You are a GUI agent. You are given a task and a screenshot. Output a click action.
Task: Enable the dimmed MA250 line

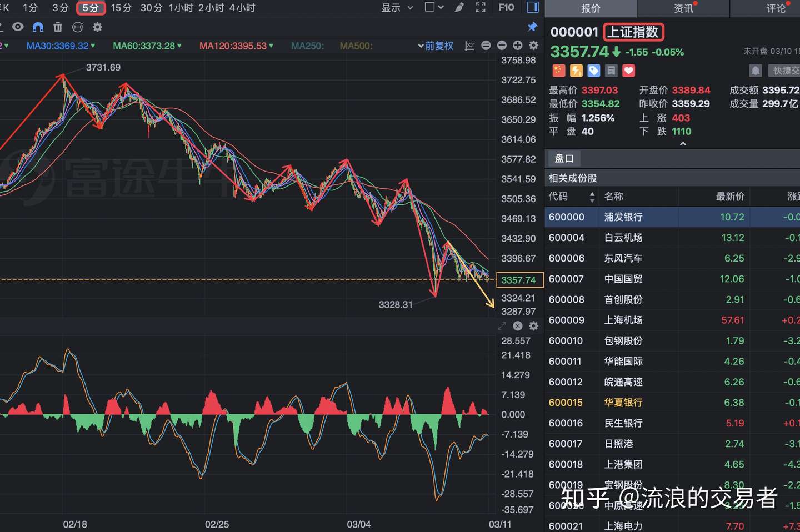pos(307,46)
